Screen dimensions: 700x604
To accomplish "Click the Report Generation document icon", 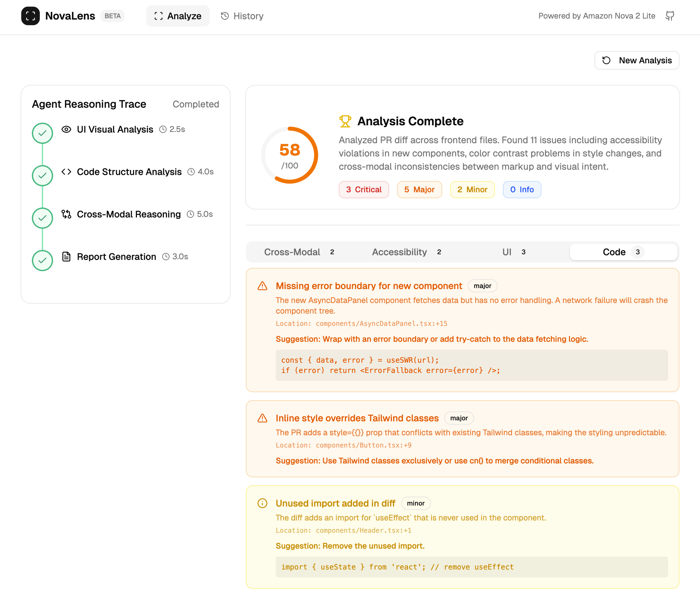I will tap(66, 257).
